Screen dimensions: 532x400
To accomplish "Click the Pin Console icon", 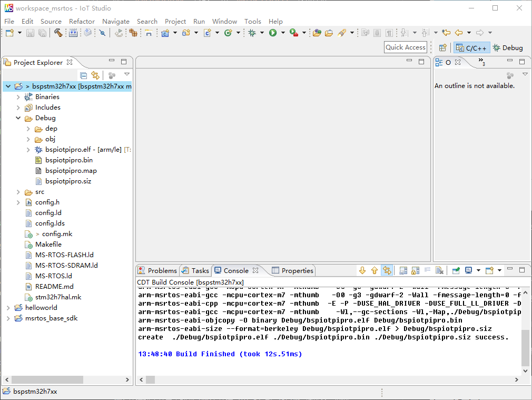I will pos(456,270).
